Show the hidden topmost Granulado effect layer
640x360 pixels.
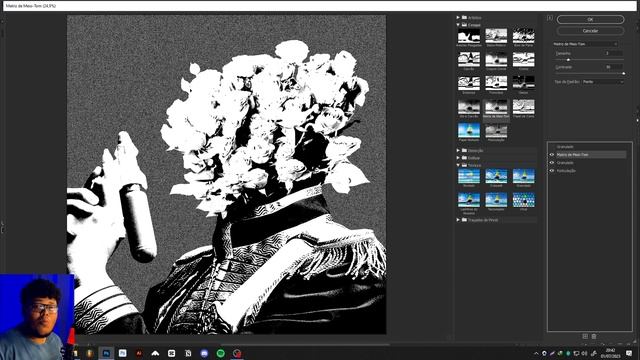pyautogui.click(x=552, y=147)
